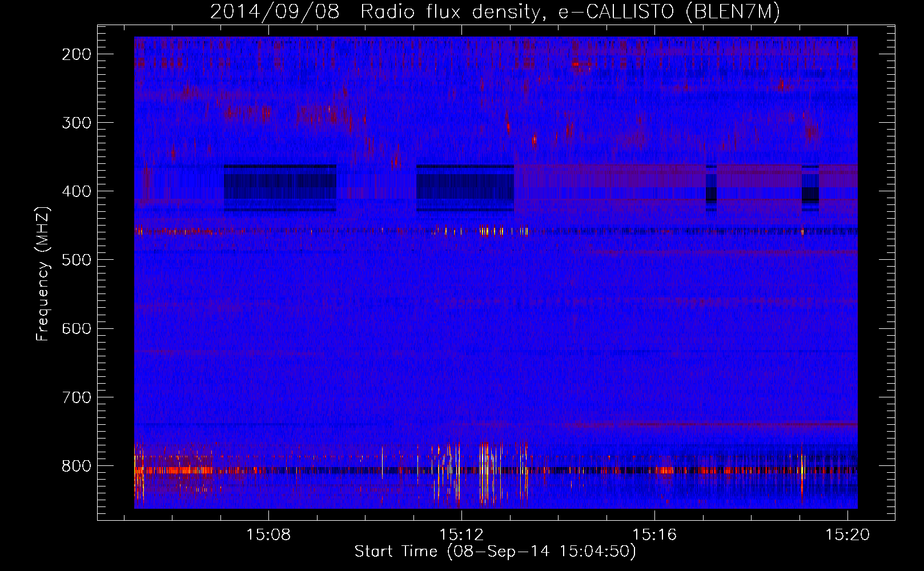Click the 600 frequency tick label

tap(77, 328)
